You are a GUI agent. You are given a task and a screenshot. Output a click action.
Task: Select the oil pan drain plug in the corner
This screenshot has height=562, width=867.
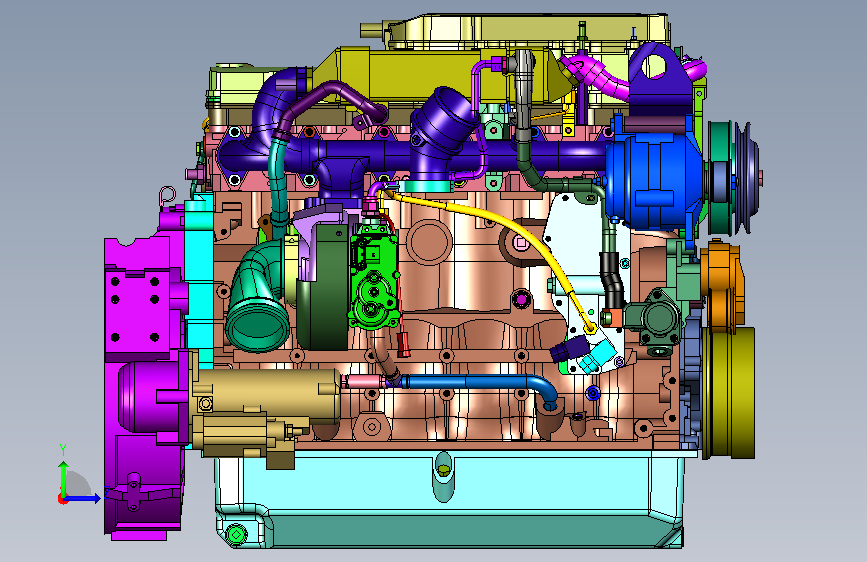point(236,534)
